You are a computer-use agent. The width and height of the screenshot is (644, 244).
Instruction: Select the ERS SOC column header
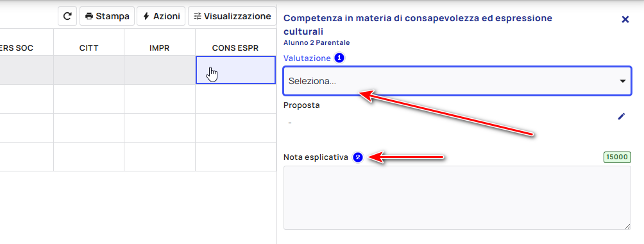17,48
